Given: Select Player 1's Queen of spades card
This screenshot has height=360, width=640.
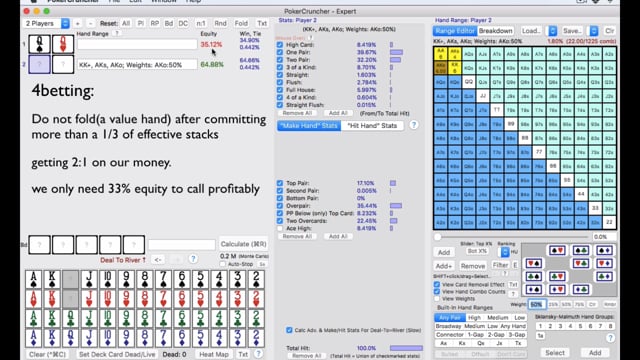Looking at the screenshot, I should tap(39, 44).
